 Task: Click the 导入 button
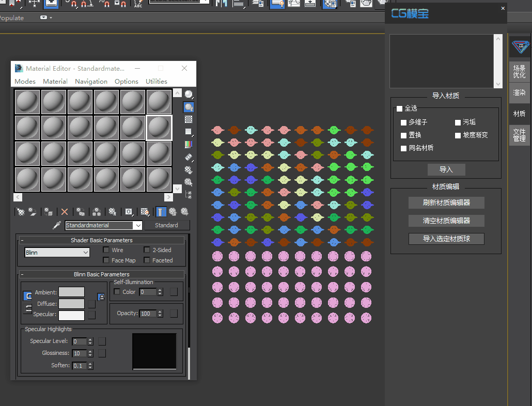(446, 169)
